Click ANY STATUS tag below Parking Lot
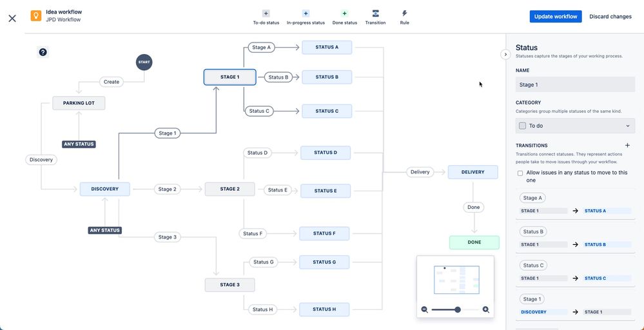 [79, 144]
